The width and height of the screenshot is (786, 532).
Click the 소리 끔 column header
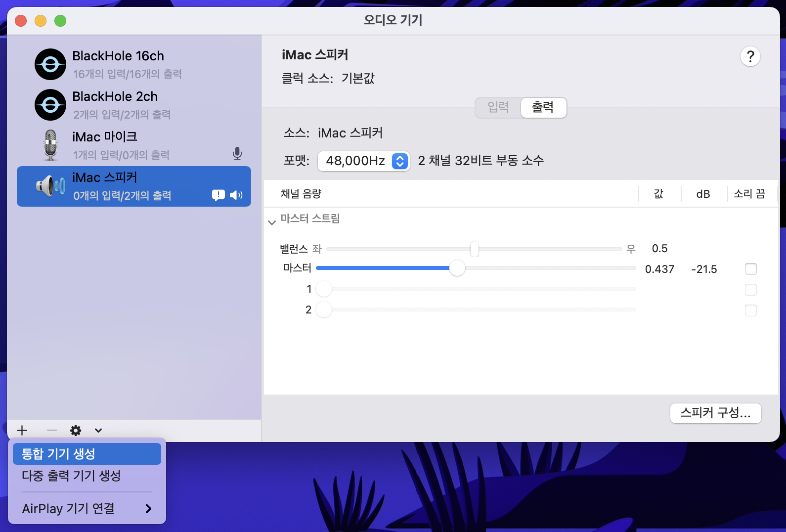[749, 194]
